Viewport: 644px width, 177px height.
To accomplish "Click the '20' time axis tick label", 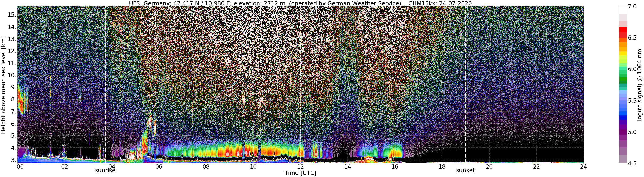I will [489, 166].
